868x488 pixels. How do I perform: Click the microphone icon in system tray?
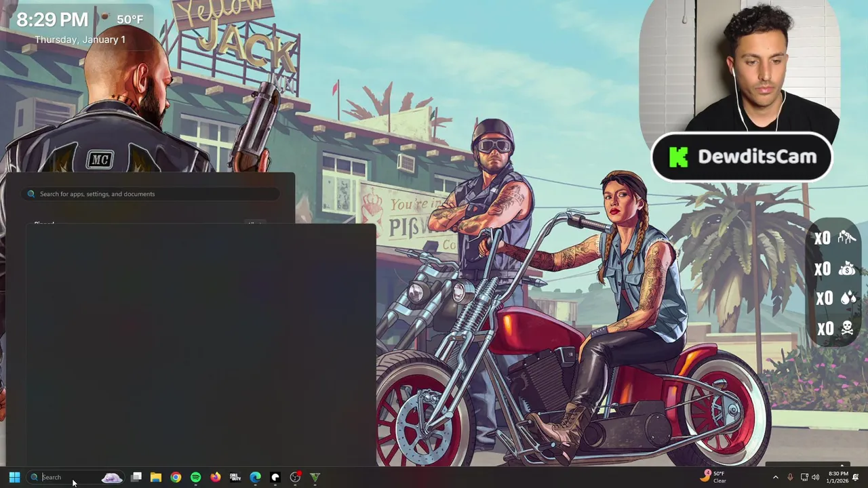click(790, 477)
